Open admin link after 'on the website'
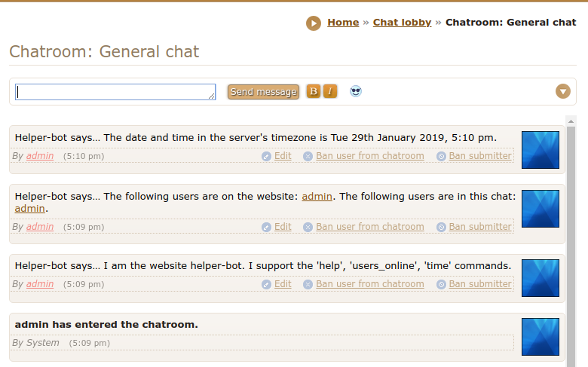 [x=317, y=197]
